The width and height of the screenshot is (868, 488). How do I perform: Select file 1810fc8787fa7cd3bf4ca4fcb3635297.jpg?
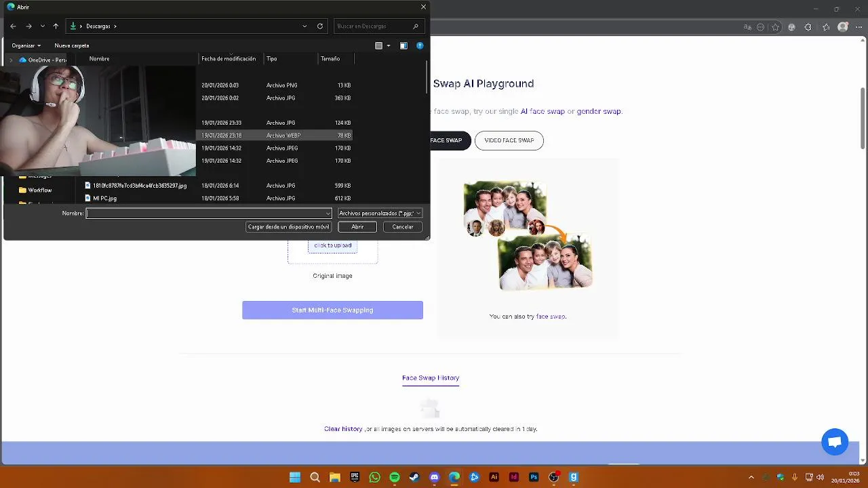[x=140, y=186]
